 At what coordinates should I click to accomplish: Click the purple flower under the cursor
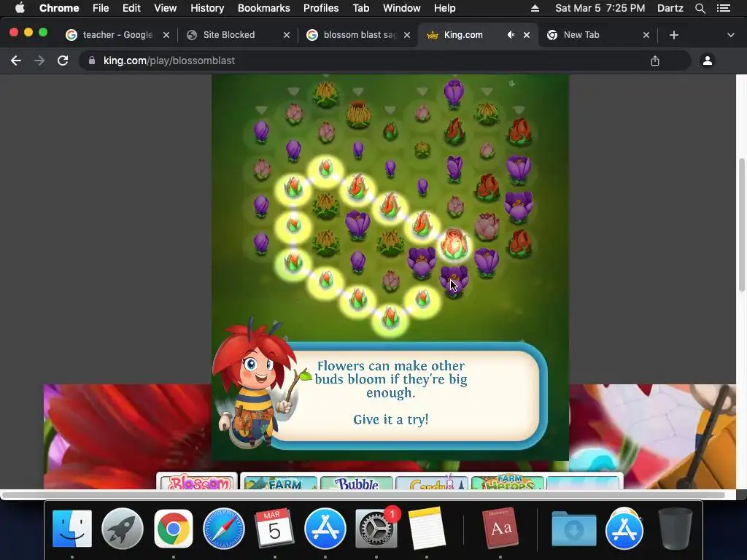coord(454,281)
